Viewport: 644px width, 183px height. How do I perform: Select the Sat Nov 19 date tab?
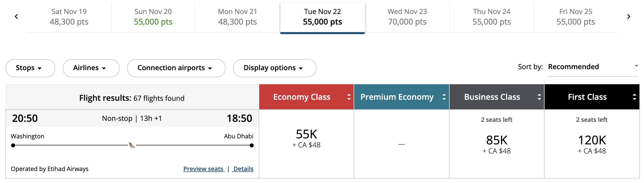coord(69,17)
